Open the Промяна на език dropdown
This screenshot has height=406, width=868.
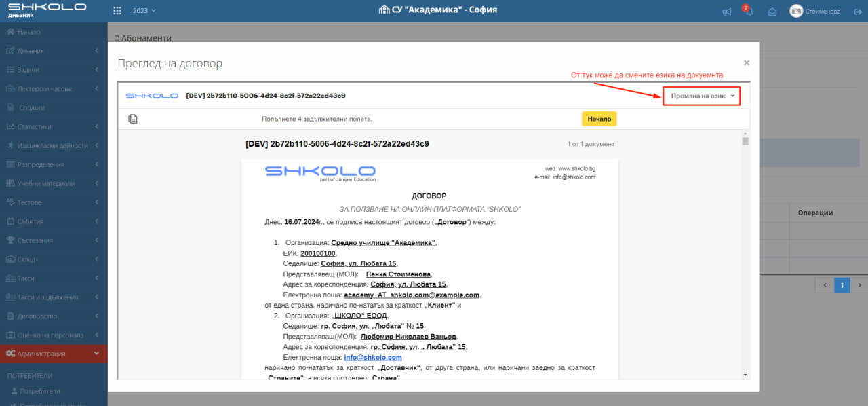702,96
